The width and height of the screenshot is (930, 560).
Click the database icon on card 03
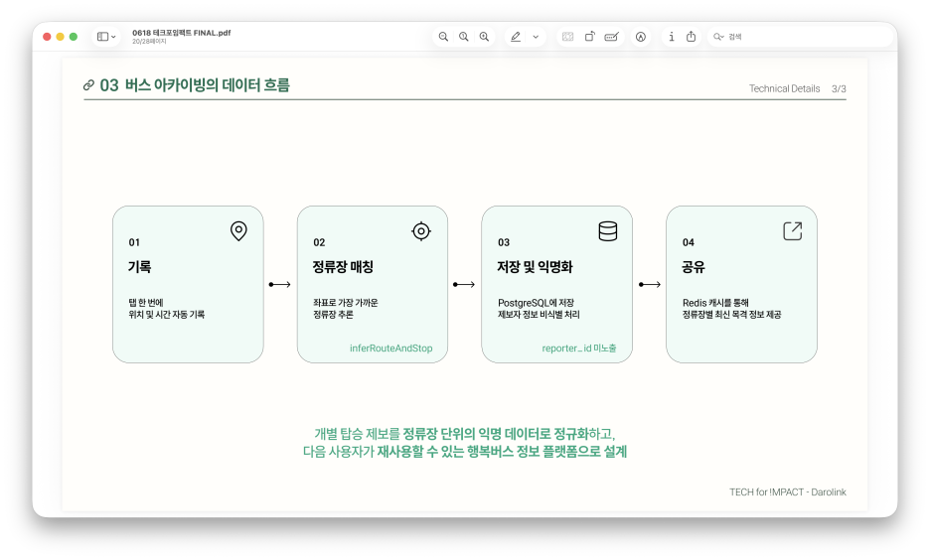click(x=608, y=231)
